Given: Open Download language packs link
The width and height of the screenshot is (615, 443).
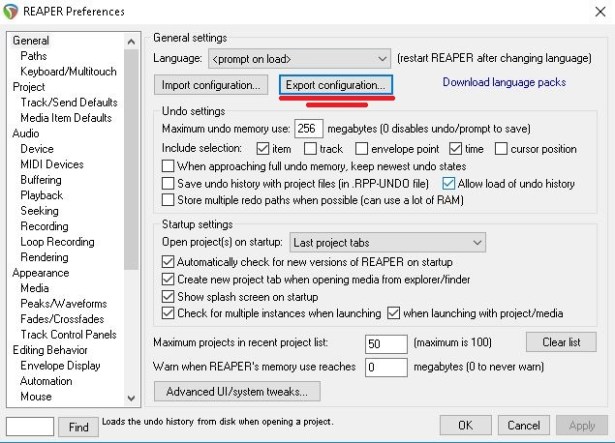Looking at the screenshot, I should click(504, 82).
